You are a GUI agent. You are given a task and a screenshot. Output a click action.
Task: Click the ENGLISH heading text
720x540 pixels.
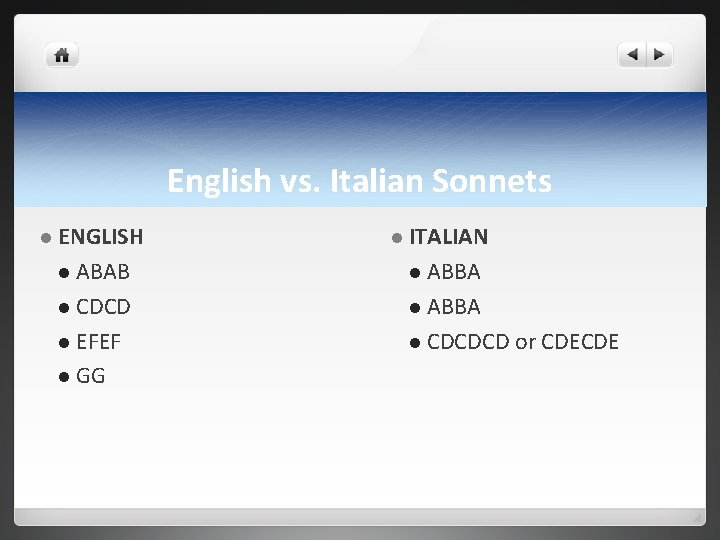pyautogui.click(x=101, y=237)
